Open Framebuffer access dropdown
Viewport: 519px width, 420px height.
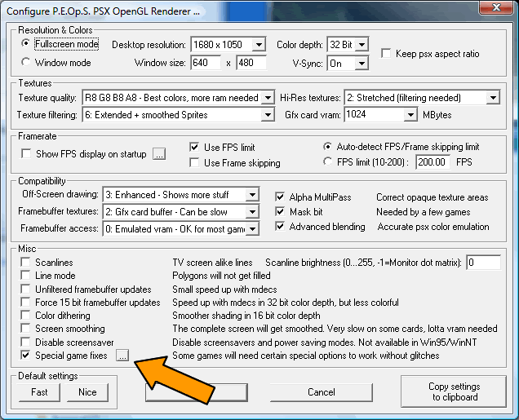pos(181,229)
